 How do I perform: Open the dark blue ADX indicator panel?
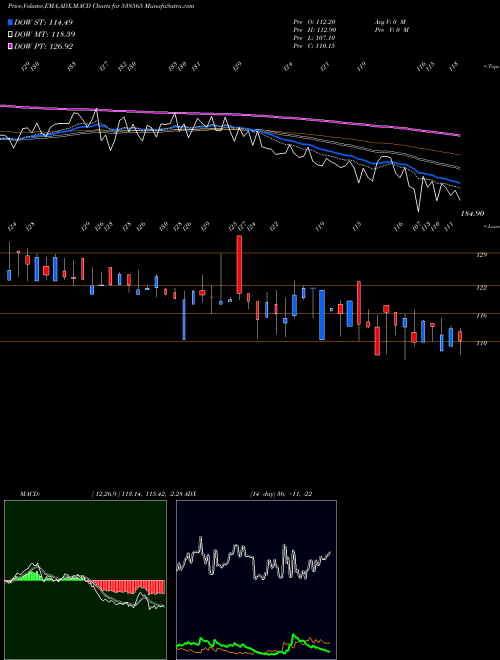click(x=256, y=580)
